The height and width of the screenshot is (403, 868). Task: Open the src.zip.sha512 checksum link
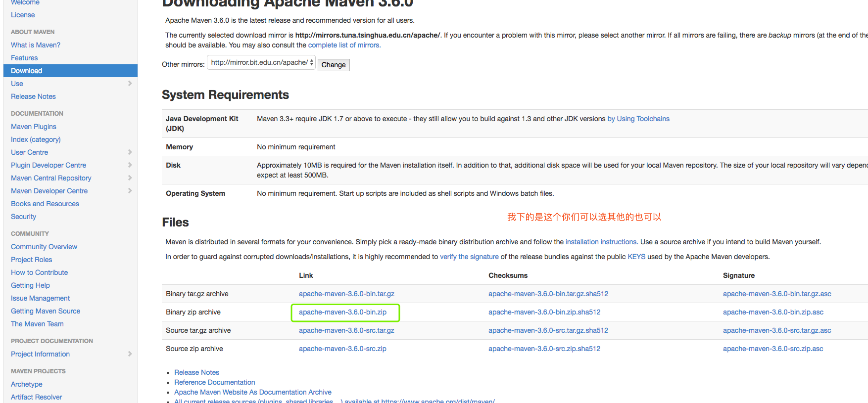click(x=544, y=349)
